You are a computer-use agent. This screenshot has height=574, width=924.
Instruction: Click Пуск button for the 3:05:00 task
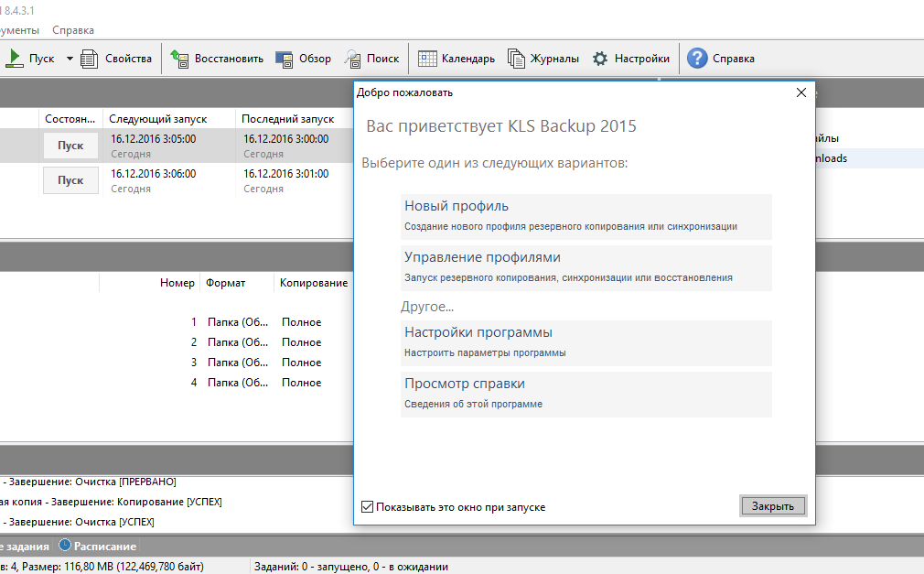(70, 146)
